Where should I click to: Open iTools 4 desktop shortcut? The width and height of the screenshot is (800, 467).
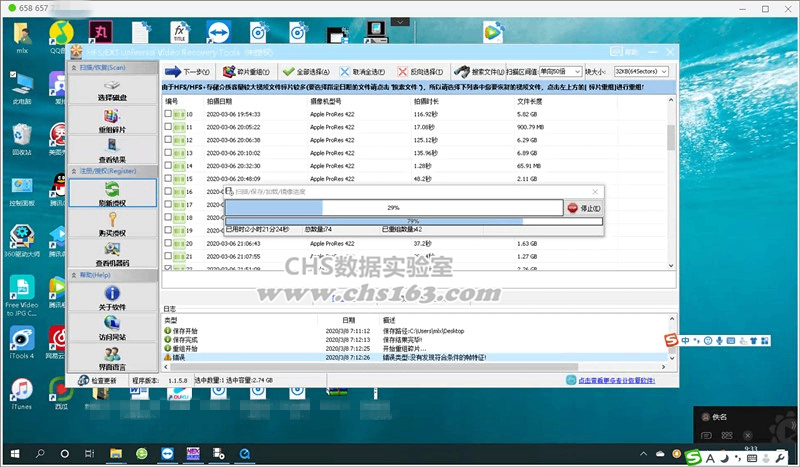tap(21, 341)
